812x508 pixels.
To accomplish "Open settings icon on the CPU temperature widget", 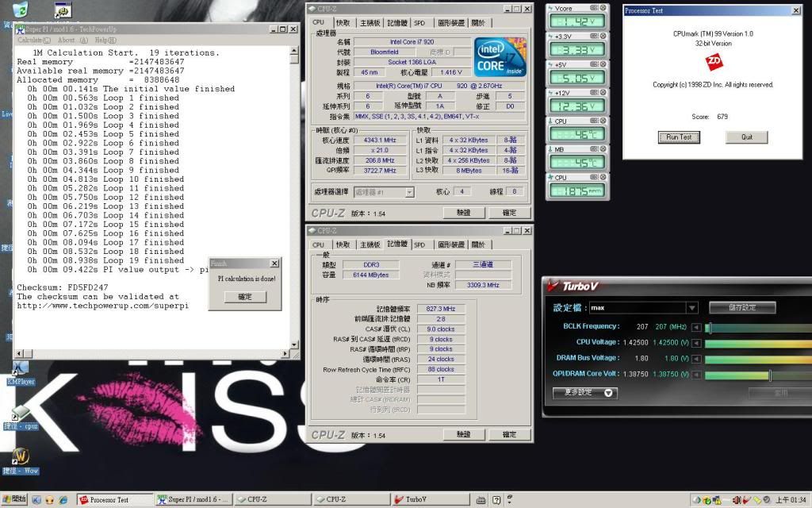I will 594,121.
